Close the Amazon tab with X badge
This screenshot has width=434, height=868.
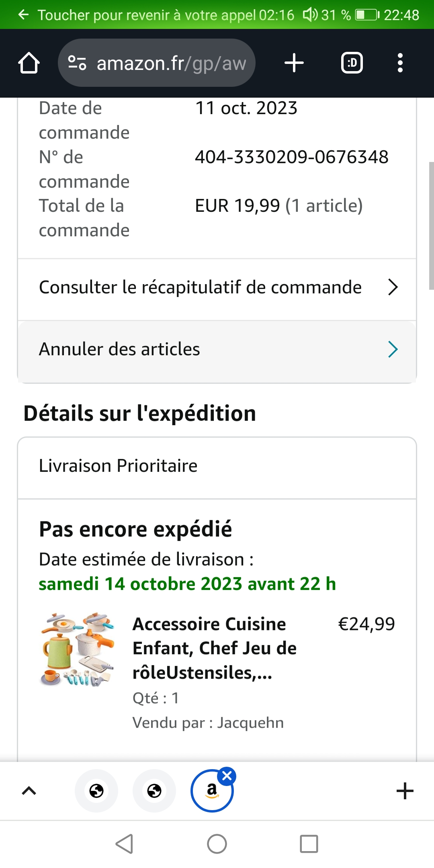[227, 776]
